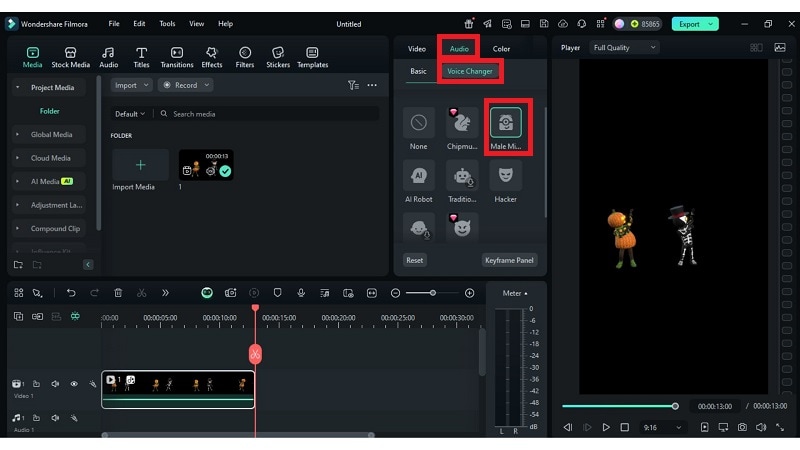Open the Titles tab
800x450 pixels.
point(141,57)
